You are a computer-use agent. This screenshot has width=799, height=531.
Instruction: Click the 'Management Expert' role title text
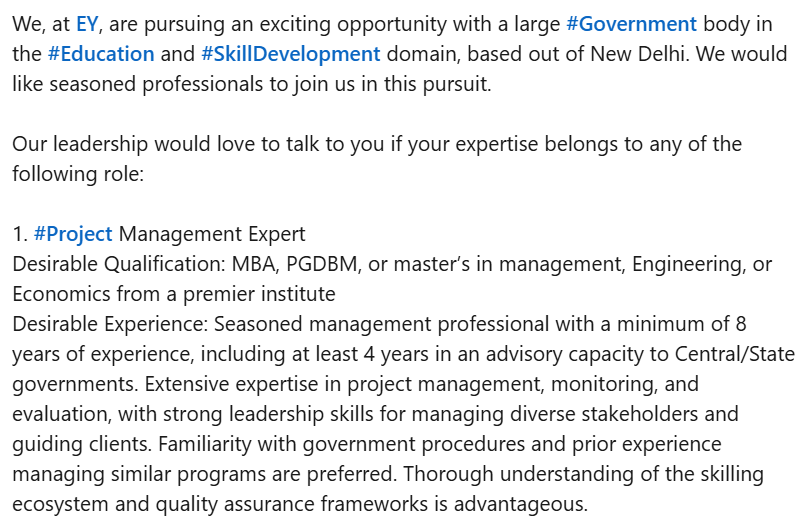click(212, 234)
